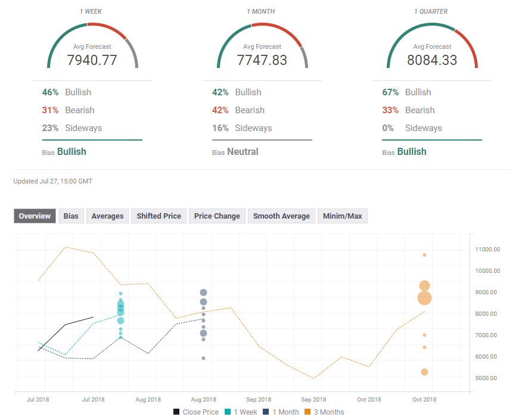Click the Close Price legend label

point(201,412)
